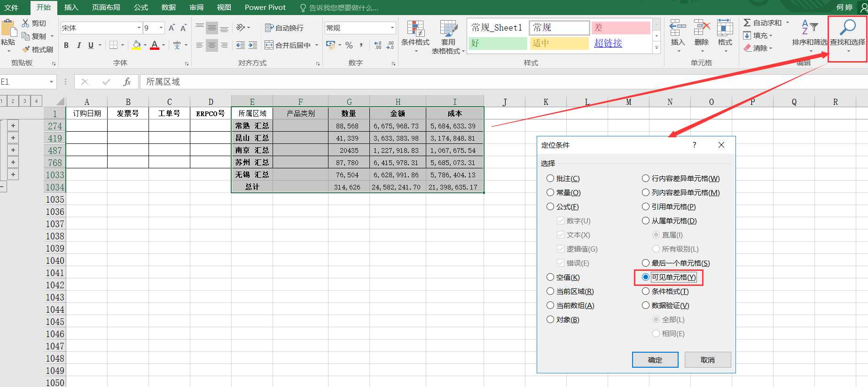
Task: Click the Wrap Text (自动换行) button
Action: [x=284, y=28]
